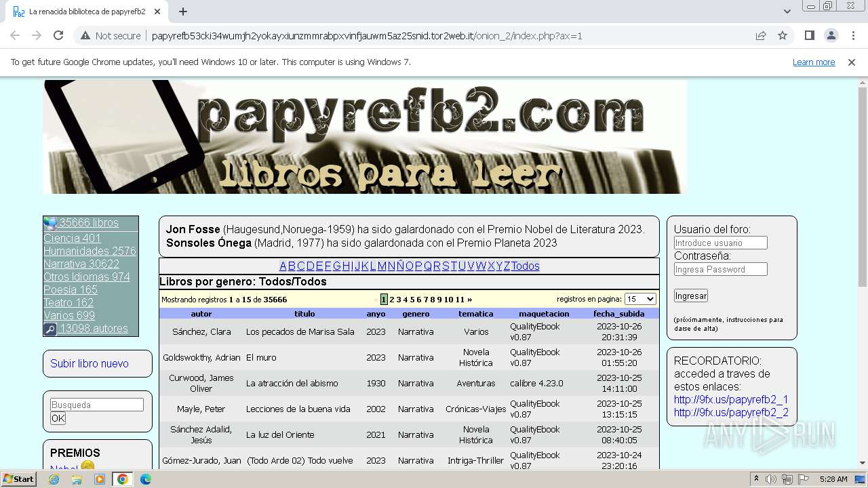The width and height of the screenshot is (868, 488).
Task: Click the Nobel medal icon under PREMIOS
Action: 87,466
